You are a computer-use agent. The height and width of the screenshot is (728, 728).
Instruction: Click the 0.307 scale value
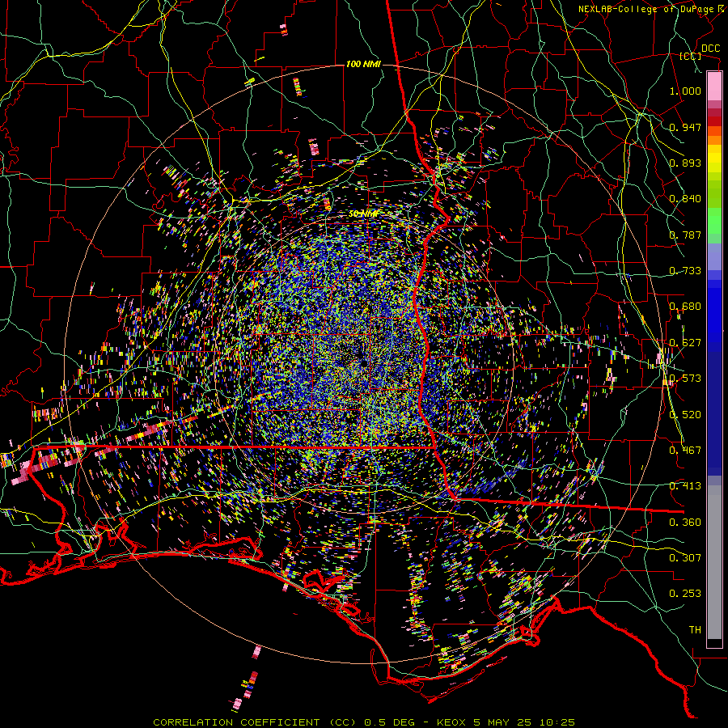coord(685,558)
